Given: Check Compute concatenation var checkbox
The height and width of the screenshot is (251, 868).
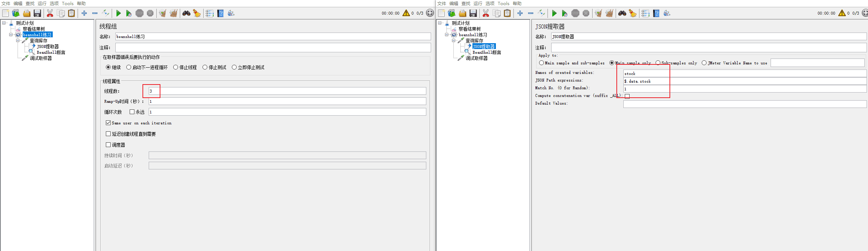Looking at the screenshot, I should [x=627, y=96].
